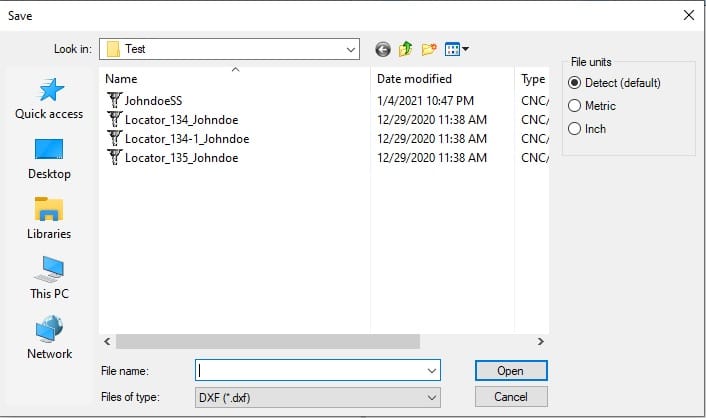706x418 pixels.
Task: Select Detect (default) file units
Action: click(x=574, y=83)
